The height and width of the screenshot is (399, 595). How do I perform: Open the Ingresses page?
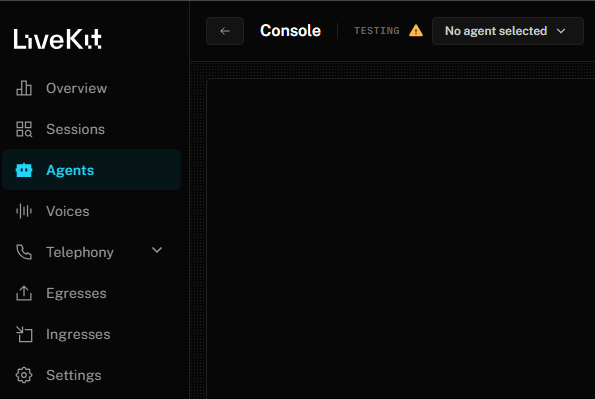[x=91, y=334]
